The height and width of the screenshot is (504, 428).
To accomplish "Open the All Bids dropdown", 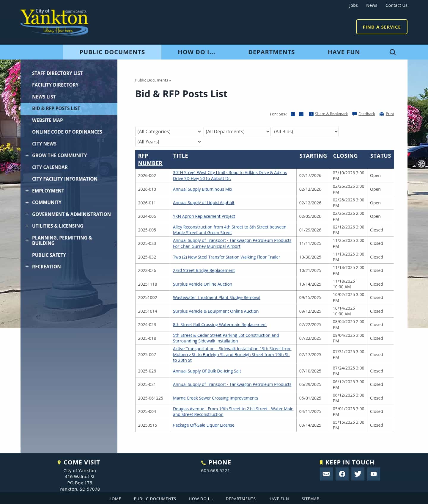I will pyautogui.click(x=305, y=132).
